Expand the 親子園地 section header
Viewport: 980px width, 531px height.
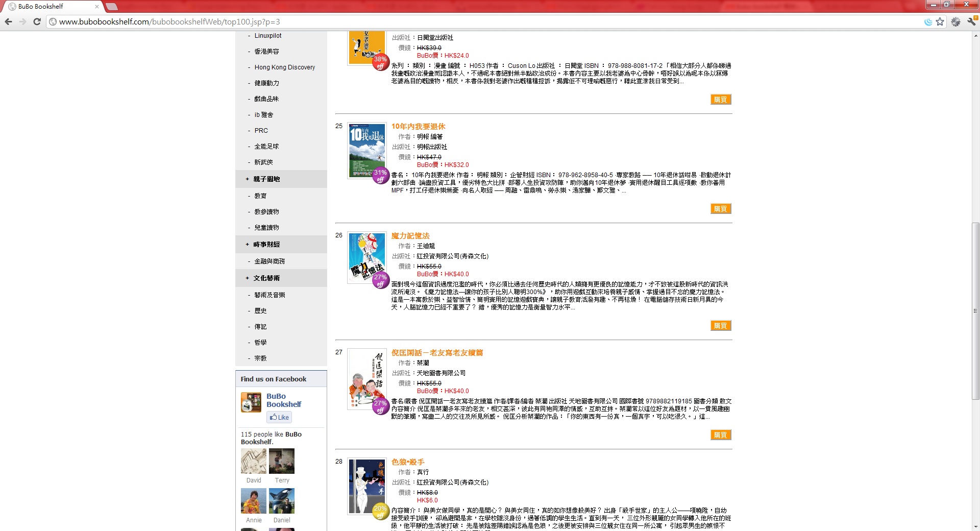[x=281, y=179]
